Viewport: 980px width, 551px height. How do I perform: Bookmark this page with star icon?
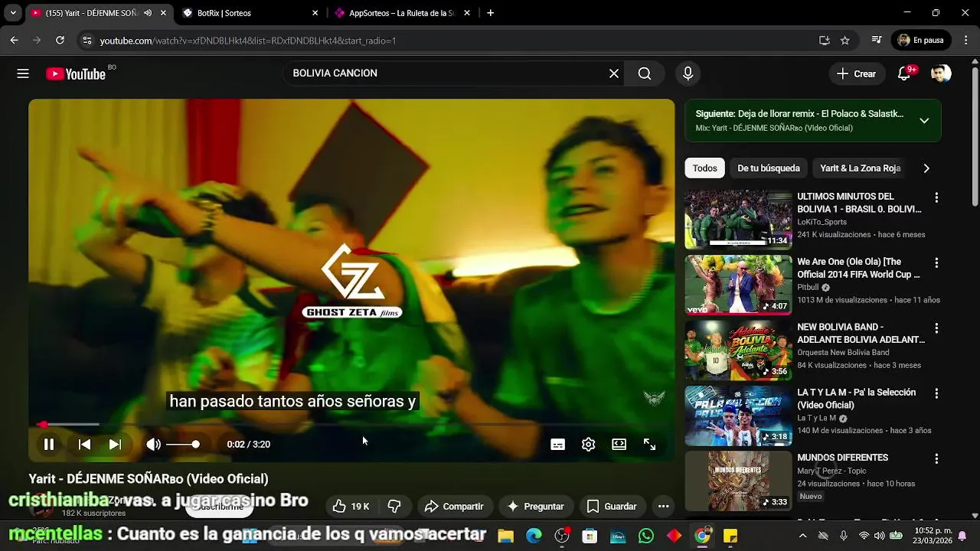[x=845, y=40]
